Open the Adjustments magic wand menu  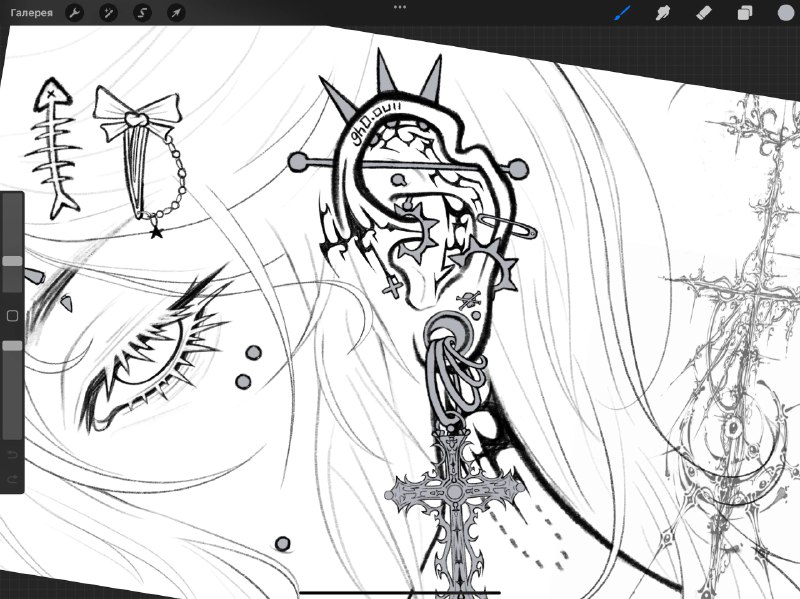[108, 13]
